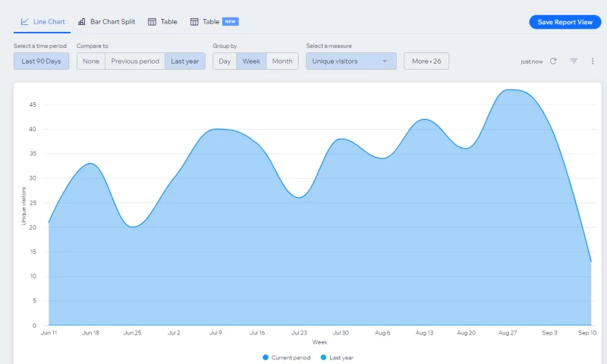Click the refresh data icon
This screenshot has height=364, width=607.
[553, 61]
